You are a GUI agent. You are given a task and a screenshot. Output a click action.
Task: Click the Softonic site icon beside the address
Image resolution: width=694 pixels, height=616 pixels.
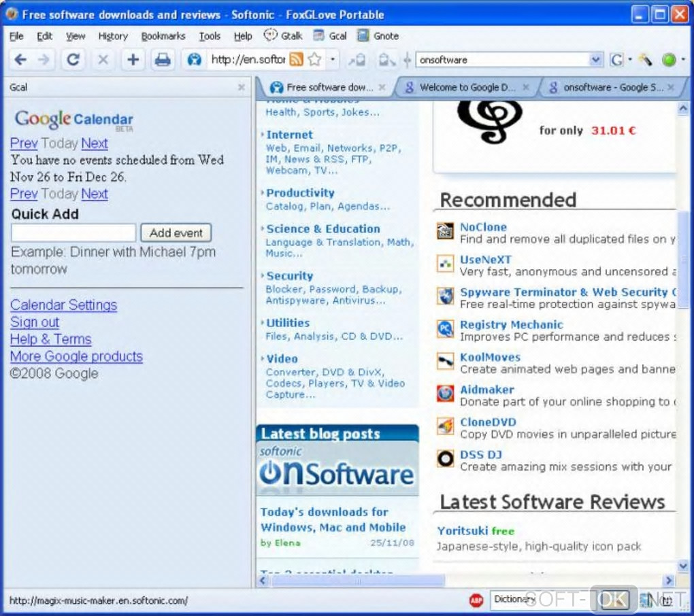pos(195,59)
